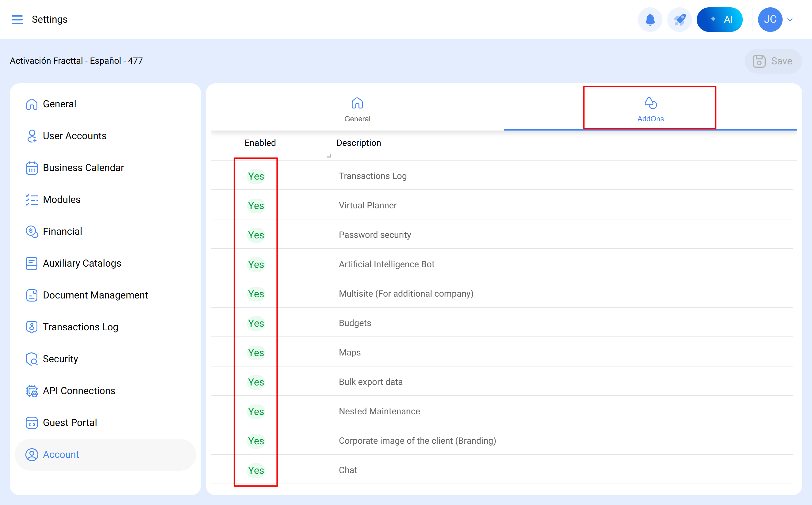Select the Security shield icon
The height and width of the screenshot is (505, 812).
tap(32, 359)
